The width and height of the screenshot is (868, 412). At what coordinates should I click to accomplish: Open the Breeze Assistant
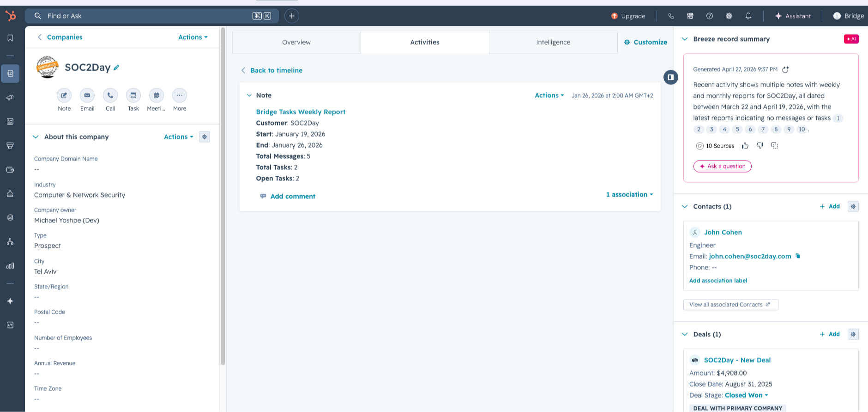pyautogui.click(x=793, y=16)
